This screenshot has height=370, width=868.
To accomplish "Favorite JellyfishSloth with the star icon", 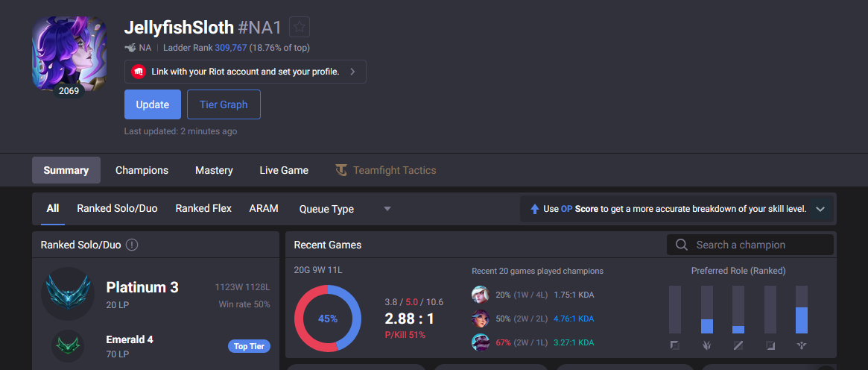I will [x=300, y=27].
